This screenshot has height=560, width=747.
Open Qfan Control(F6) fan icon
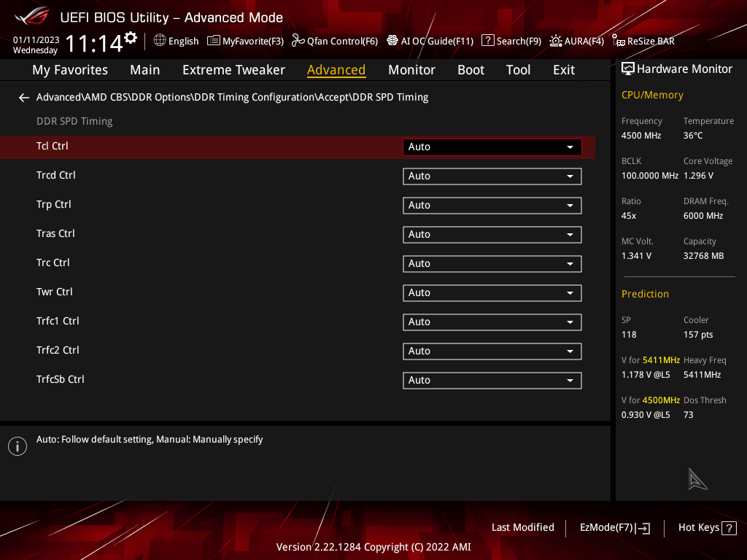point(298,41)
